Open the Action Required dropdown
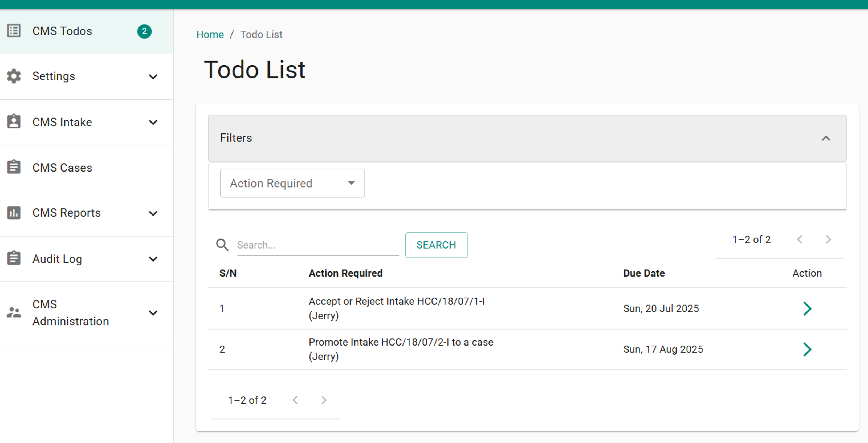Viewport: 868px width, 443px height. coord(292,183)
